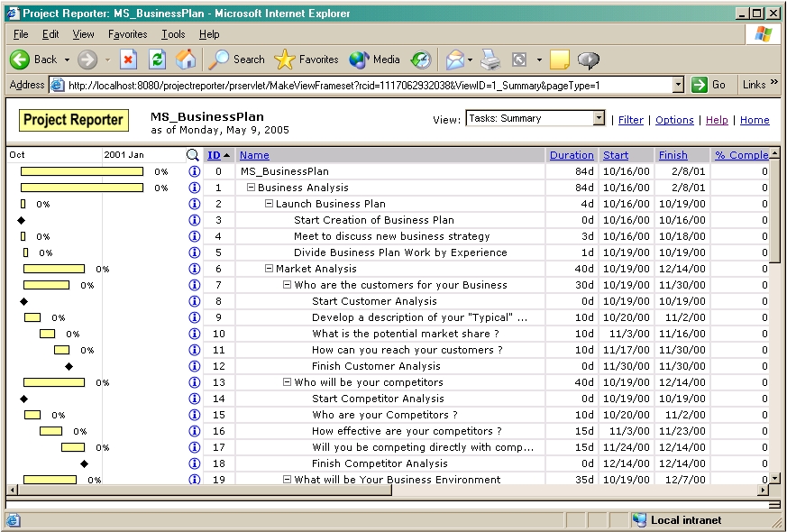The image size is (787, 532).
Task: Click the speech bubble Discuss icon
Action: pyautogui.click(x=589, y=60)
